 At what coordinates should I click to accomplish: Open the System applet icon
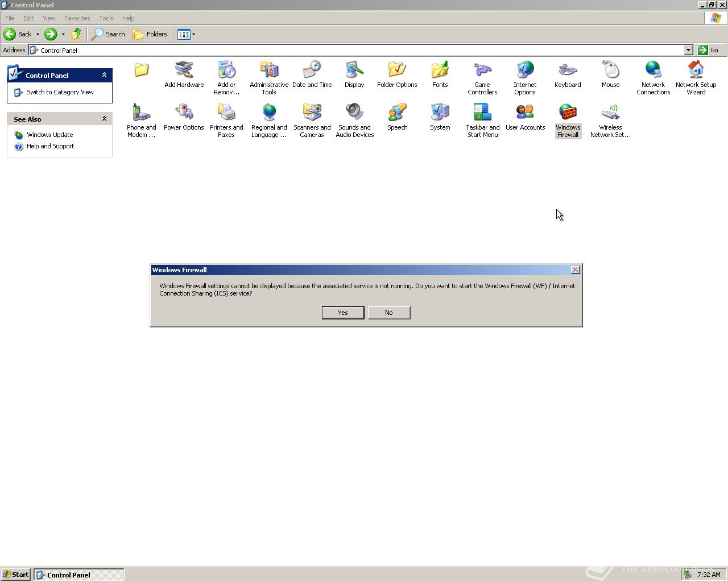click(x=440, y=118)
